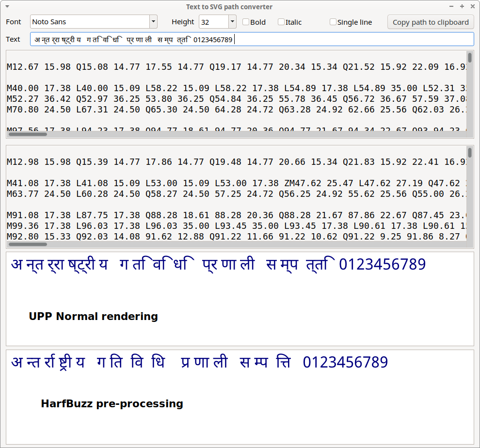Close the Text to SVG path converter

(x=472, y=7)
